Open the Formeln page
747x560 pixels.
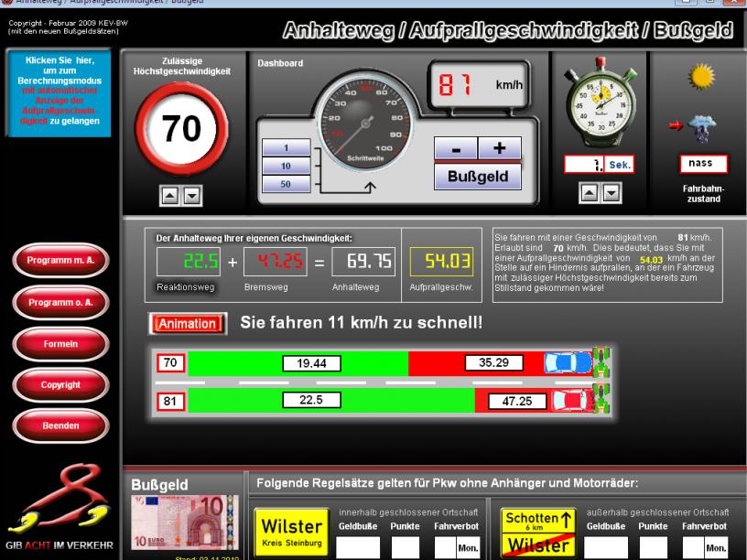click(x=60, y=344)
